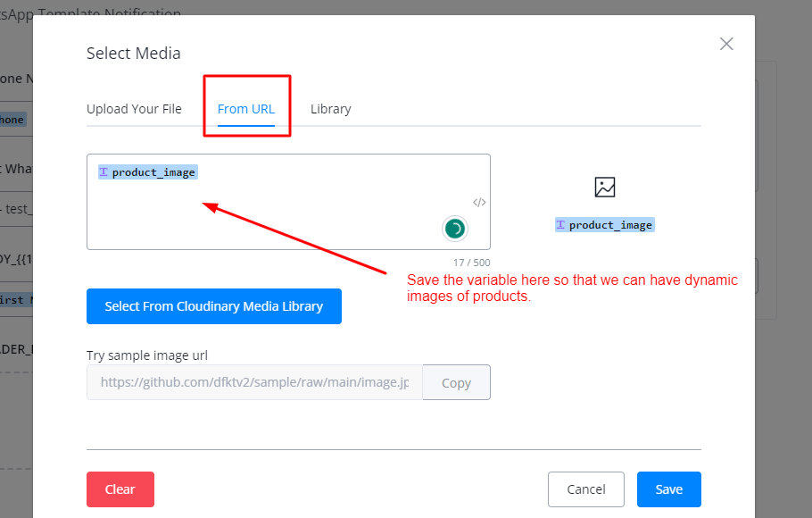The height and width of the screenshot is (518, 812).
Task: Switch to Upload Your File tab
Action: tap(134, 109)
